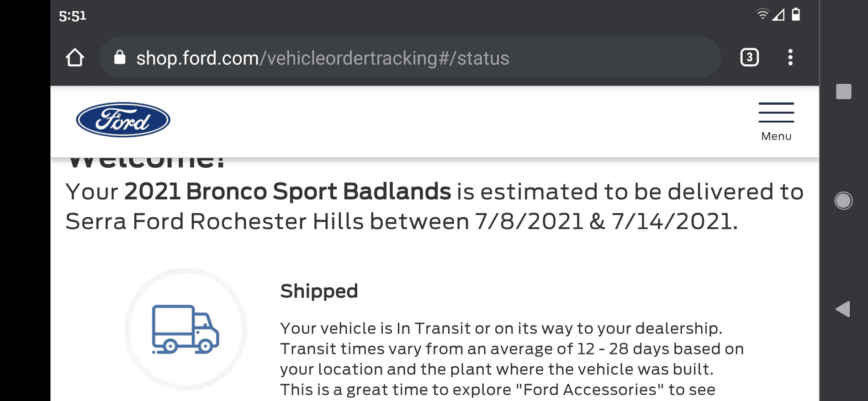Tap the cellular signal icon
Screen dimensions: 868x401
[778, 14]
